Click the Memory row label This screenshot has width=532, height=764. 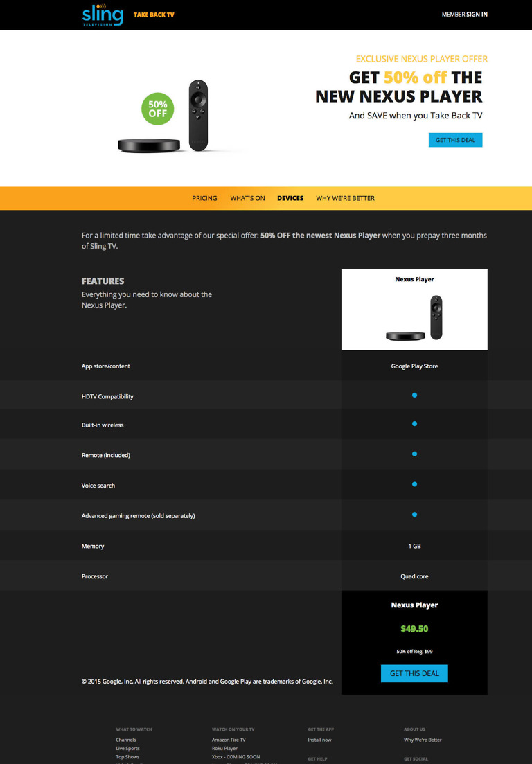(93, 547)
